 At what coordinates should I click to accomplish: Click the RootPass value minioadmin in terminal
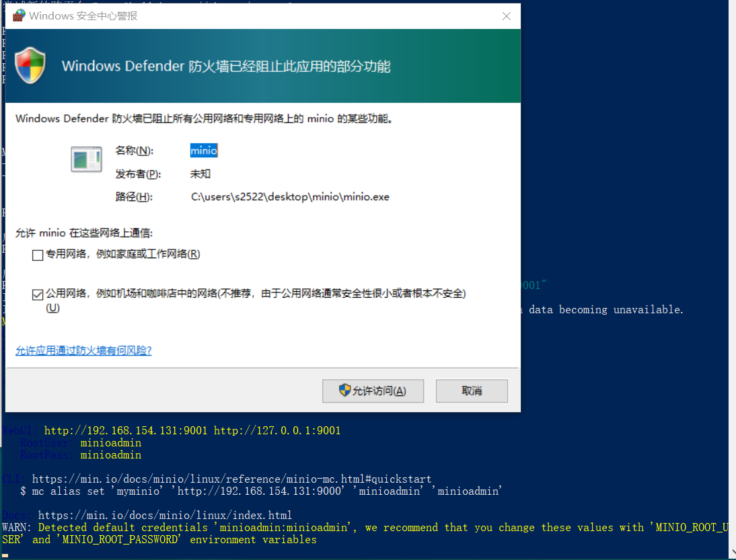111,455
